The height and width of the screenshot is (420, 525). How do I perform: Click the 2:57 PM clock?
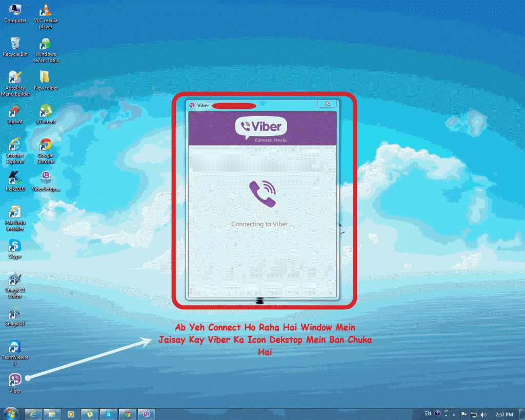coord(504,415)
